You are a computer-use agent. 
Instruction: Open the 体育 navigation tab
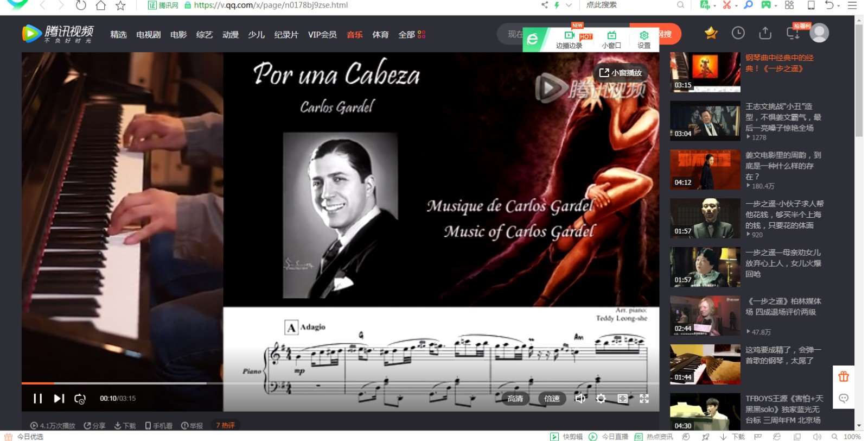[x=380, y=35]
